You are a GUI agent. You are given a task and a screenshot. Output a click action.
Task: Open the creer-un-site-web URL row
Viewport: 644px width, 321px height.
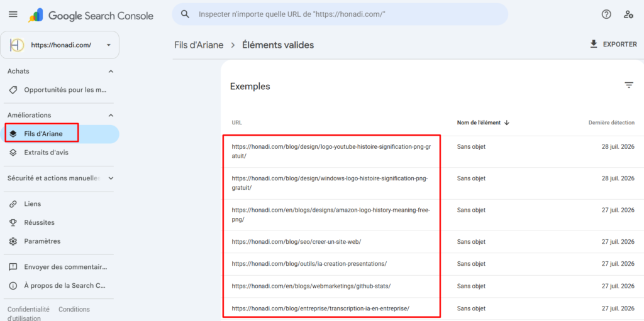click(296, 242)
